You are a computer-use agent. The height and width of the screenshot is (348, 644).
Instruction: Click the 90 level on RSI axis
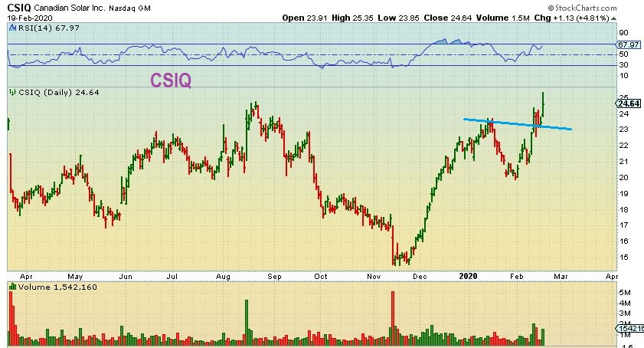tap(623, 33)
